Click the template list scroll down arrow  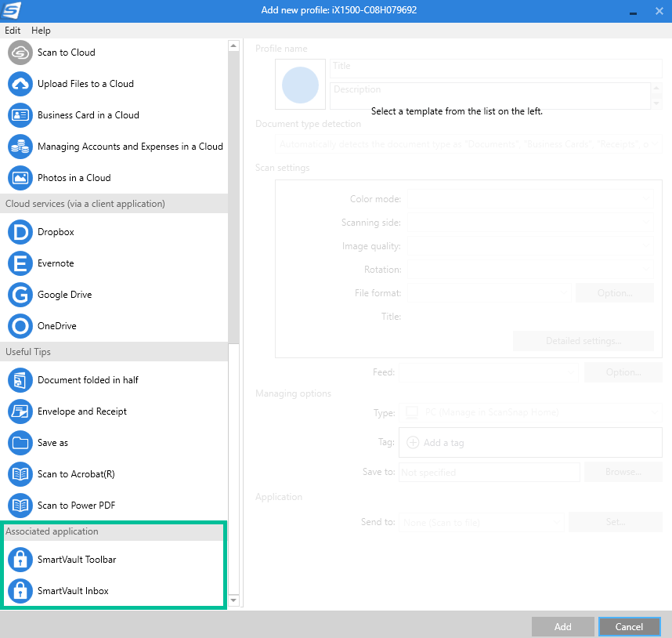point(233,600)
